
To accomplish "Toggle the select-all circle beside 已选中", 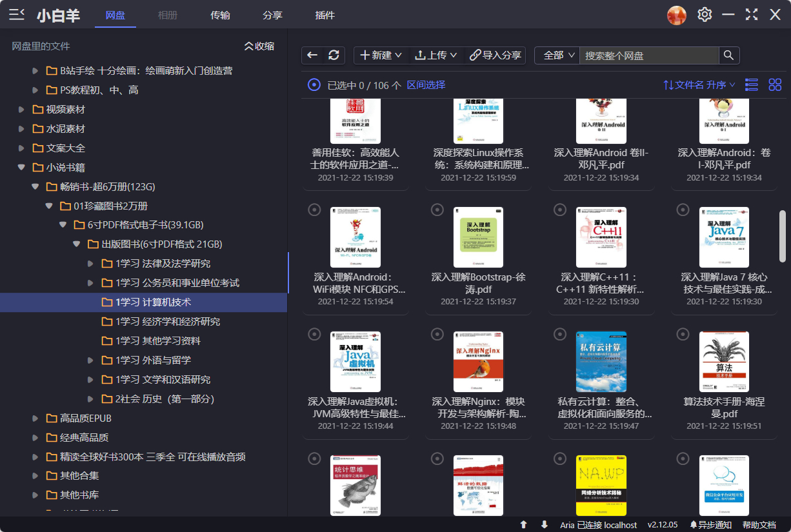I will pos(314,84).
